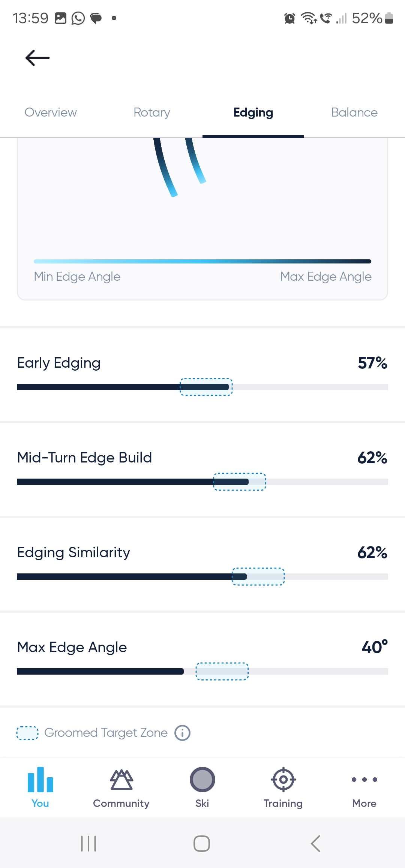405x868 pixels.
Task: Switch to the Rotary tab
Action: coord(152,112)
